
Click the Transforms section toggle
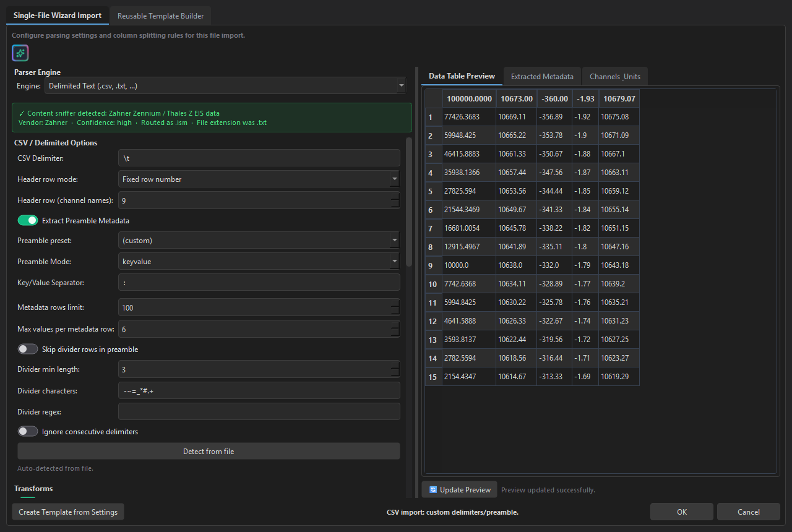28,498
